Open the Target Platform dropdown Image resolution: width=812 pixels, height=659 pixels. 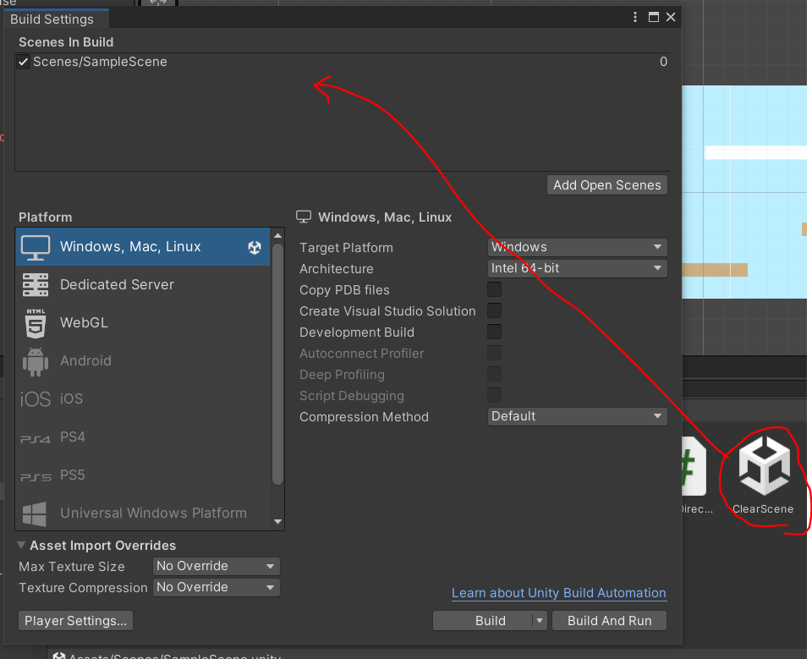tap(577, 247)
